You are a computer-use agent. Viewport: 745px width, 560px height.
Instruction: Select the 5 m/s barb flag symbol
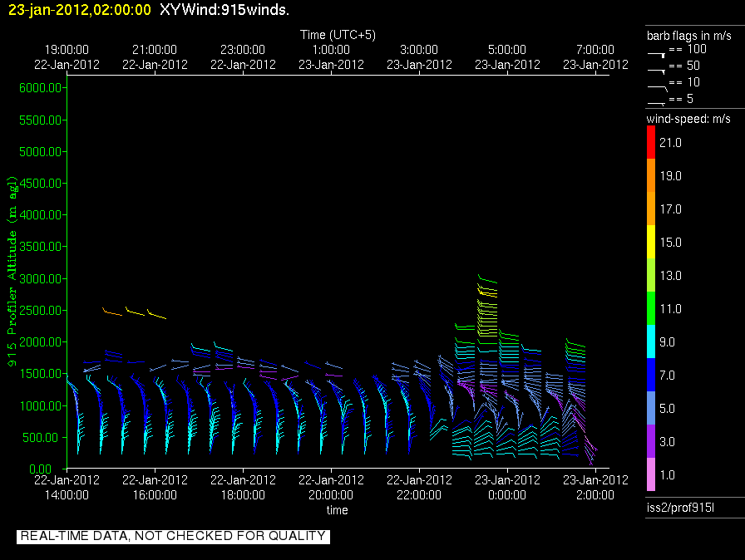pos(657,101)
